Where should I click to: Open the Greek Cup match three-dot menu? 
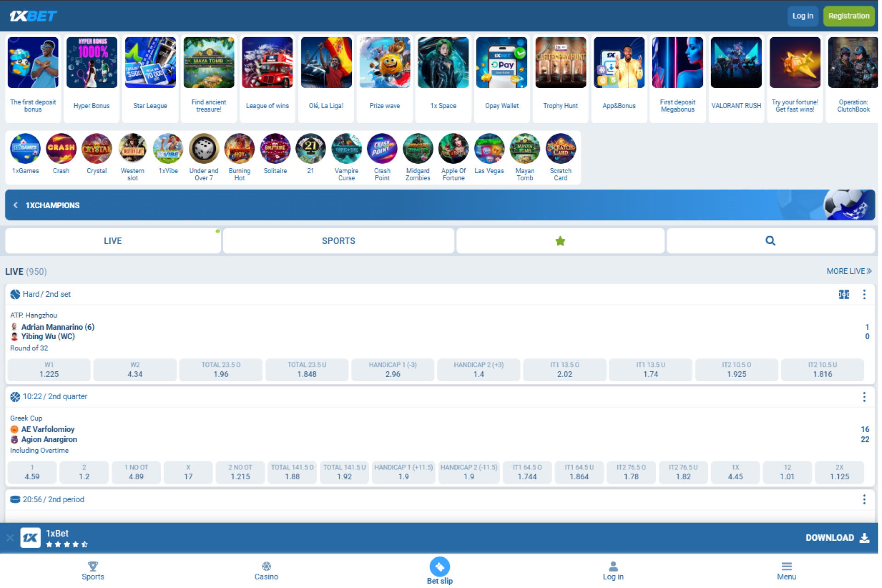click(x=865, y=396)
